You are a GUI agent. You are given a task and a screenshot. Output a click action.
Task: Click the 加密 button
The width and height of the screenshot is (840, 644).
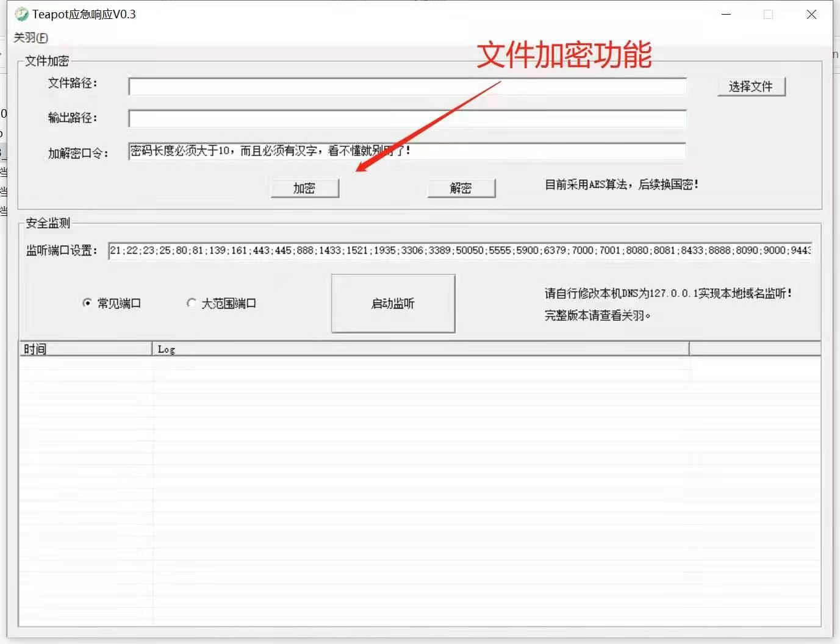click(x=304, y=188)
